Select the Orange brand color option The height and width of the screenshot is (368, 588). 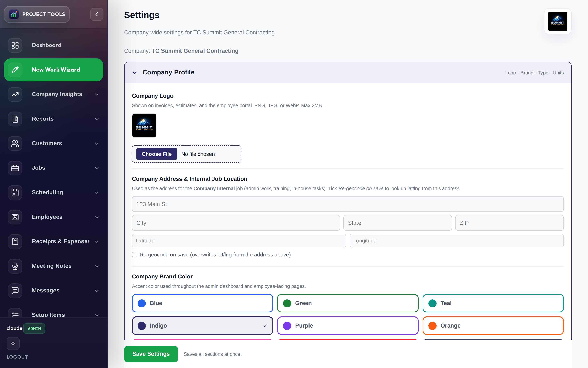point(493,326)
